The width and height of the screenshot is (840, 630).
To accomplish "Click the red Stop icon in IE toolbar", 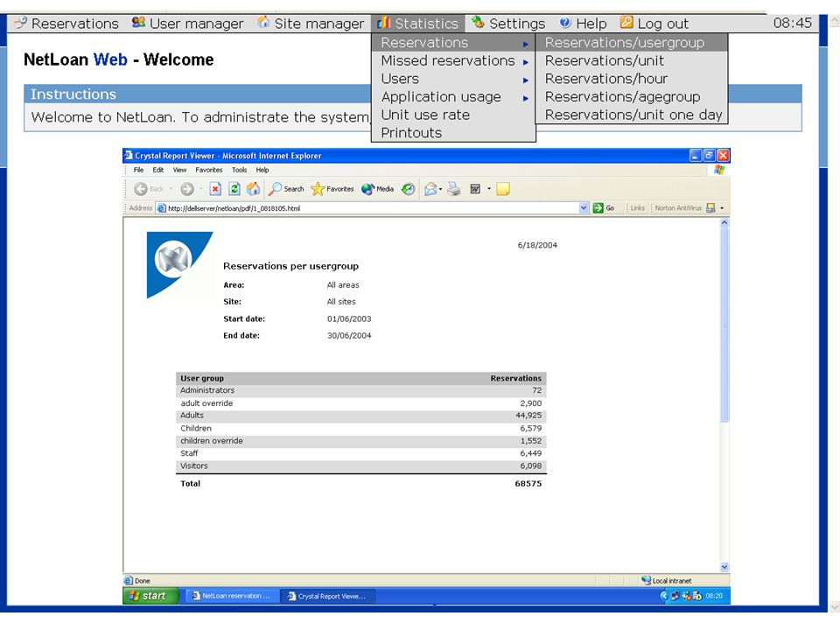I will [215, 189].
